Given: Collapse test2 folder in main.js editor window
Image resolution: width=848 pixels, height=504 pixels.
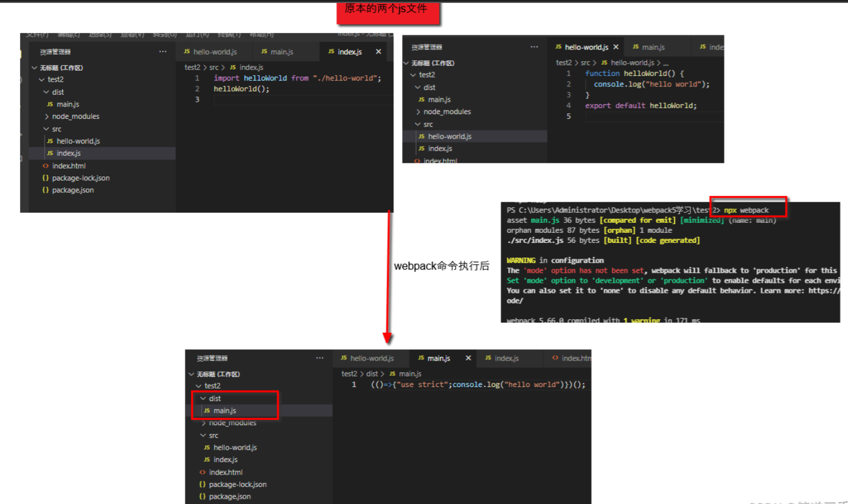Looking at the screenshot, I should [x=198, y=386].
